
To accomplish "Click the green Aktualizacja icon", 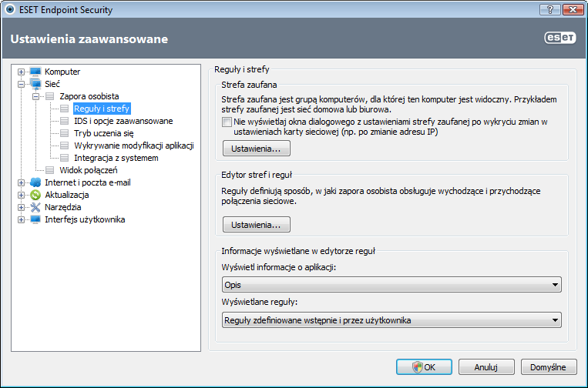I will coord(35,195).
